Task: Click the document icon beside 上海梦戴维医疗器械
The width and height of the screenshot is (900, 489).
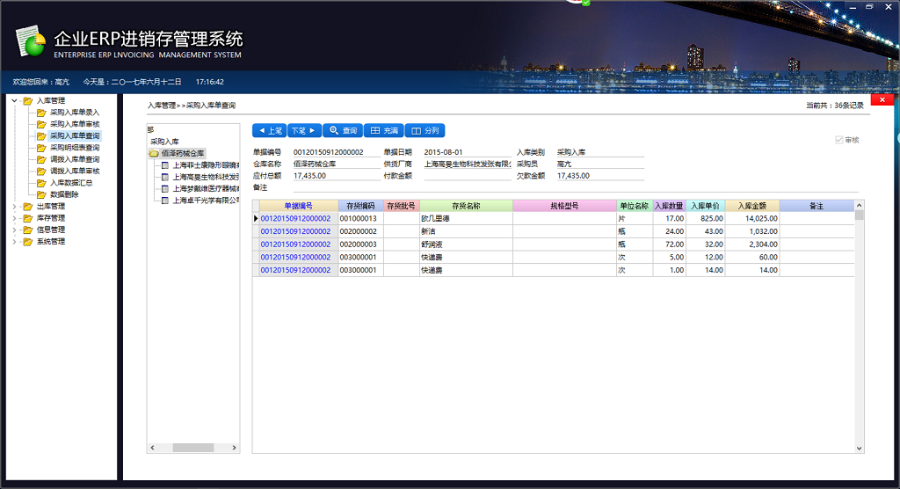Action: [165, 189]
